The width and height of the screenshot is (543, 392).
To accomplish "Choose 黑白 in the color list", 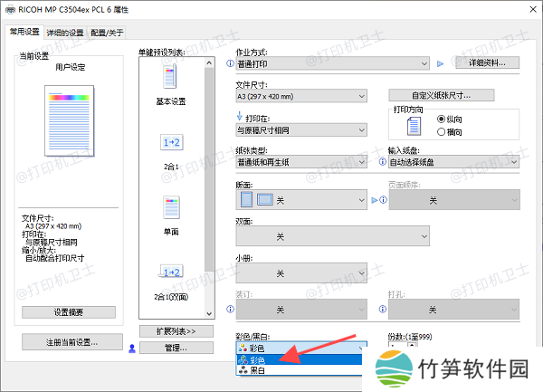I will pos(258,371).
